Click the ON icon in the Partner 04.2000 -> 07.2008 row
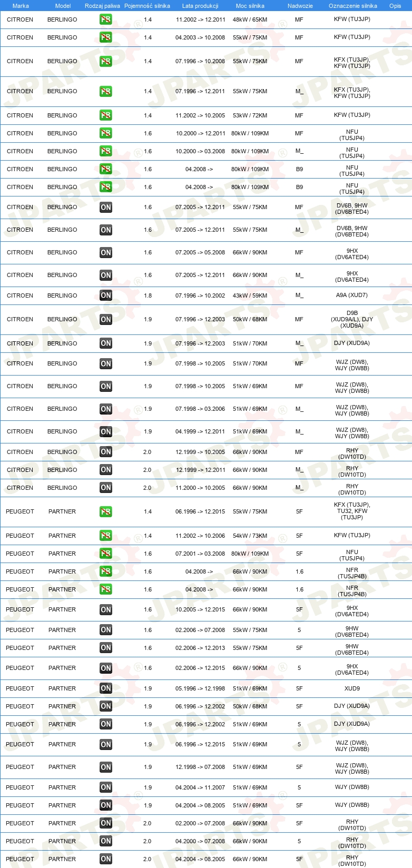Screen dimensions: 412x868 (x=106, y=841)
